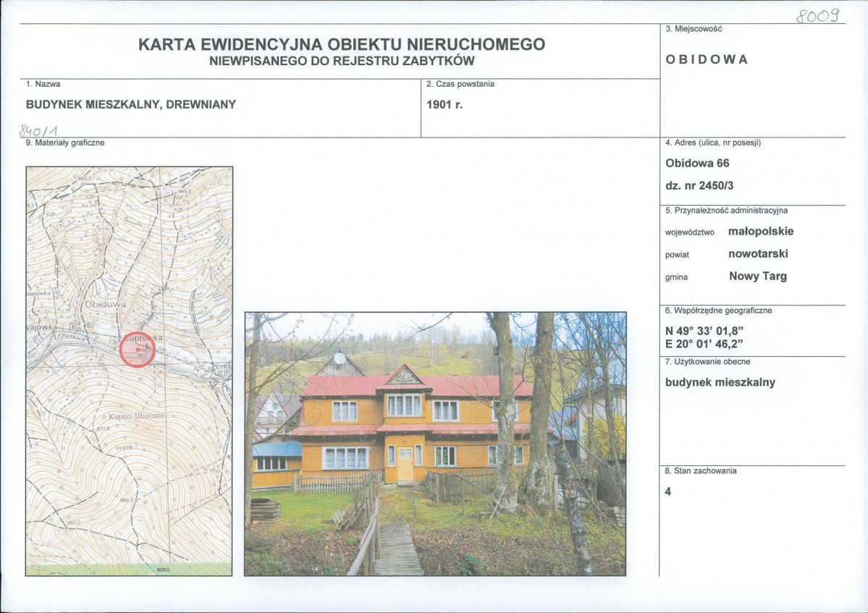
Task: Select the latitude 'N 49° 33' 01,8"'
Action: coord(704,331)
